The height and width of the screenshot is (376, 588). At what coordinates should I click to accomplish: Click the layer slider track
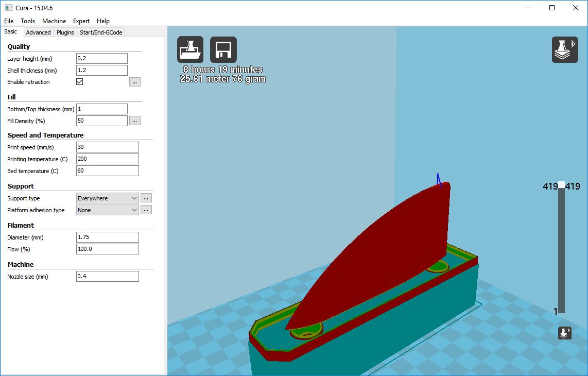point(561,251)
